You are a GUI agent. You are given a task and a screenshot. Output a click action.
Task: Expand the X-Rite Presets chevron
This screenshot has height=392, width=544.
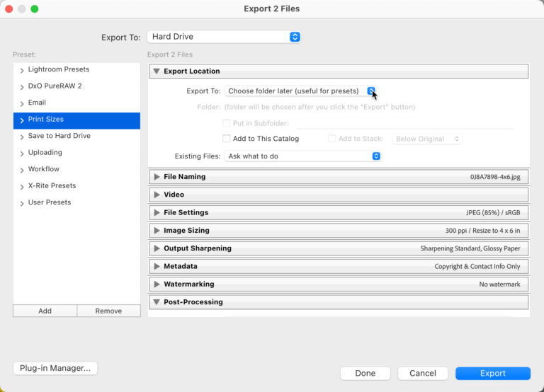(22, 186)
